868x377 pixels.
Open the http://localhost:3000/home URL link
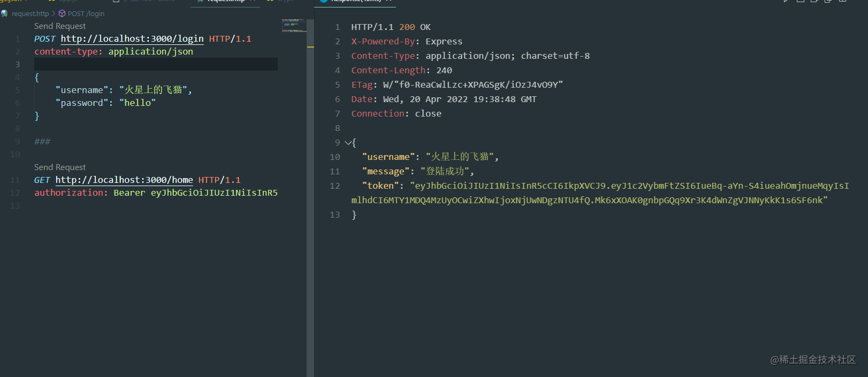[x=124, y=180]
